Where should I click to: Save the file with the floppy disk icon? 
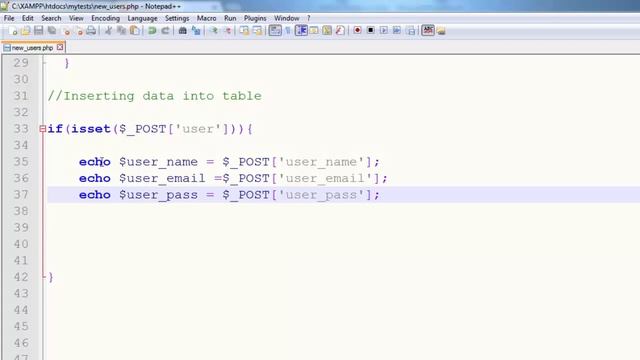pos(39,31)
